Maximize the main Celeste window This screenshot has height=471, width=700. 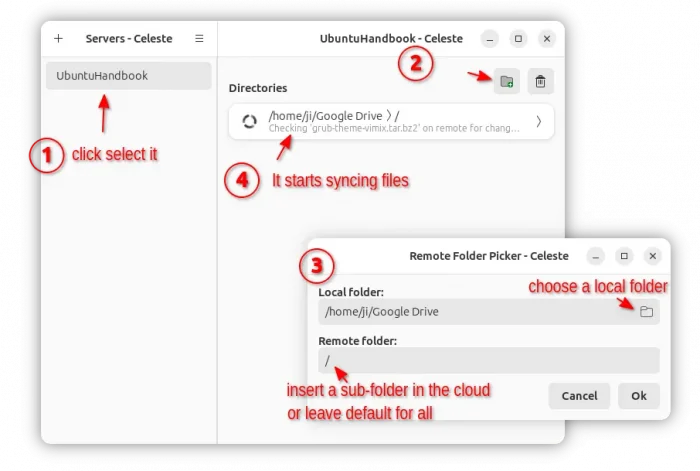click(518, 39)
